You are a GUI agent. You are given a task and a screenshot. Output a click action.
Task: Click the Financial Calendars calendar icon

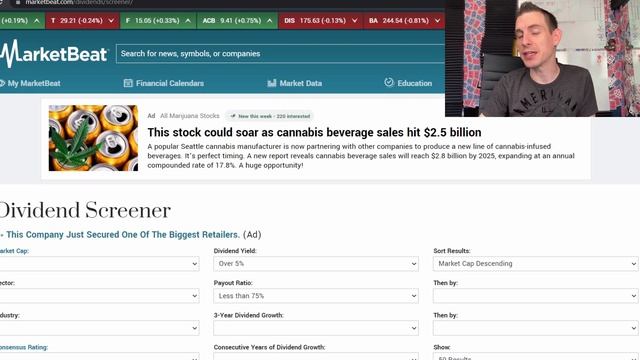(x=128, y=83)
